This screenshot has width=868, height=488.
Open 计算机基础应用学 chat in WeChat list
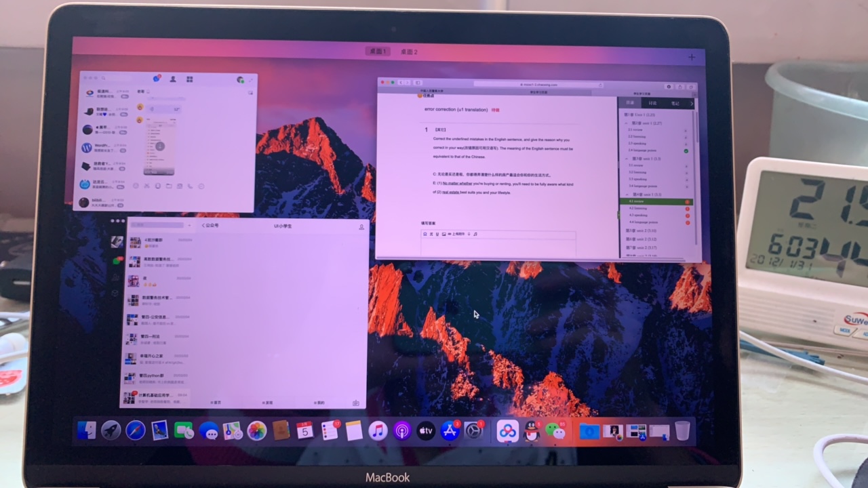(155, 397)
